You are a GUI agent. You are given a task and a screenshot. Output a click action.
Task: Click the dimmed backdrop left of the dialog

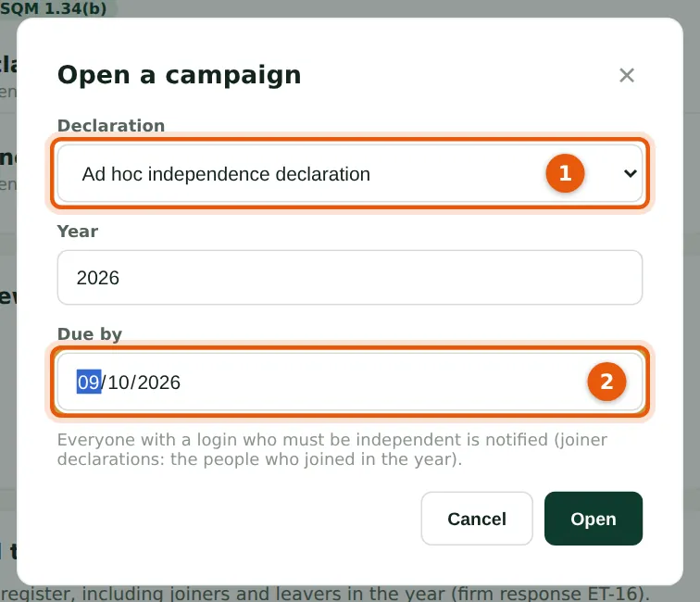(7, 357)
